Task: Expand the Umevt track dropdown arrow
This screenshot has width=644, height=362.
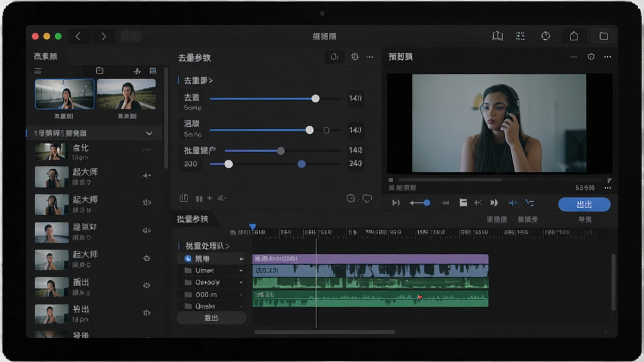Action: pyautogui.click(x=241, y=270)
